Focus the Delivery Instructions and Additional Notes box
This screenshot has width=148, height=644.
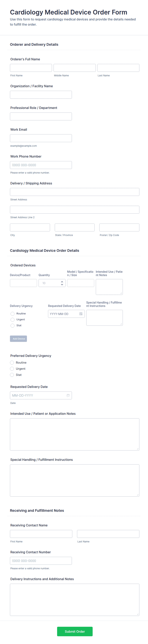coord(75,600)
